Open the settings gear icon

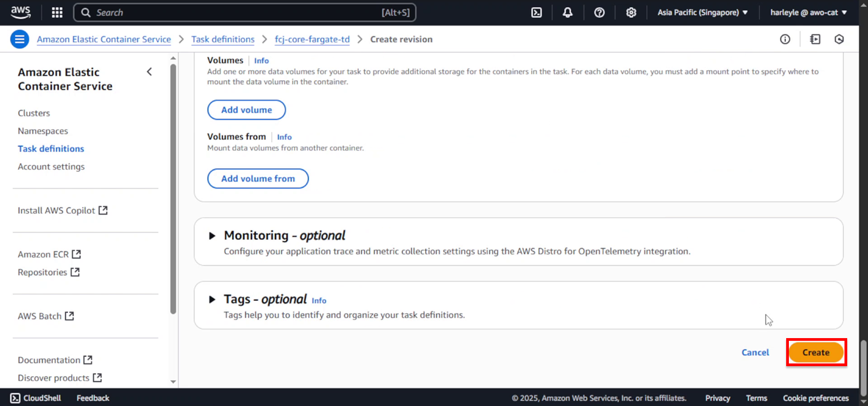click(x=631, y=12)
